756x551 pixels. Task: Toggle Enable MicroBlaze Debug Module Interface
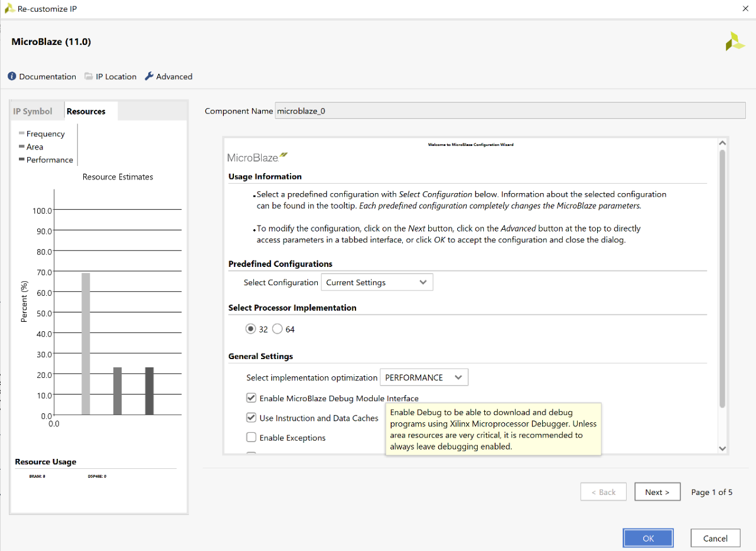252,398
